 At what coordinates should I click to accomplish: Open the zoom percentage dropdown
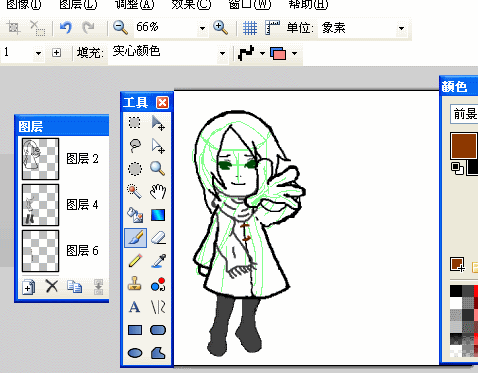pos(202,28)
